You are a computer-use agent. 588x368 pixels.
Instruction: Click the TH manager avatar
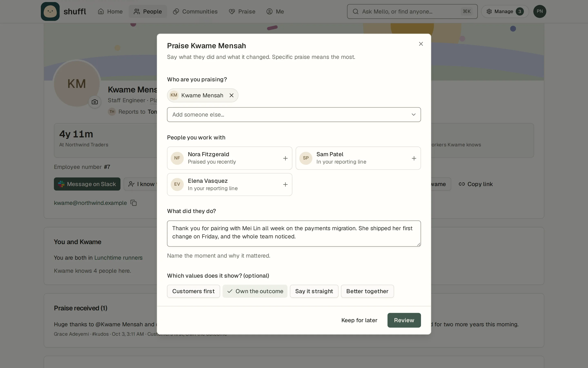(112, 112)
